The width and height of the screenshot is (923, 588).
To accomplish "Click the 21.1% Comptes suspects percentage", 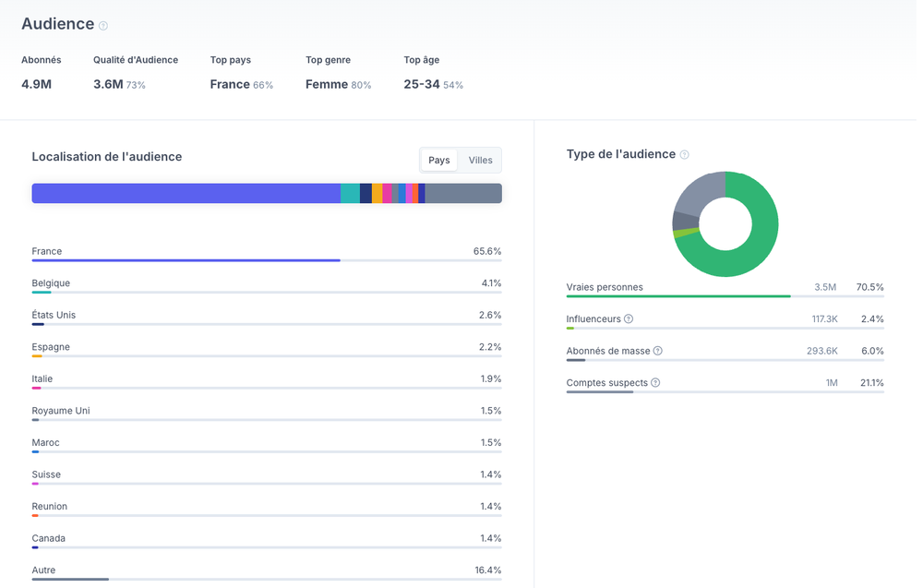I will pos(872,382).
